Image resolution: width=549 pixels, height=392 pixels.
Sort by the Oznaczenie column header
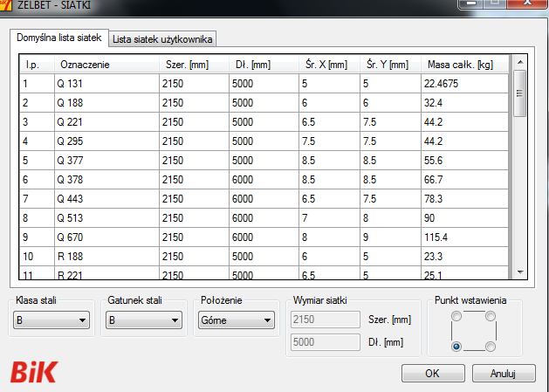[x=106, y=65]
